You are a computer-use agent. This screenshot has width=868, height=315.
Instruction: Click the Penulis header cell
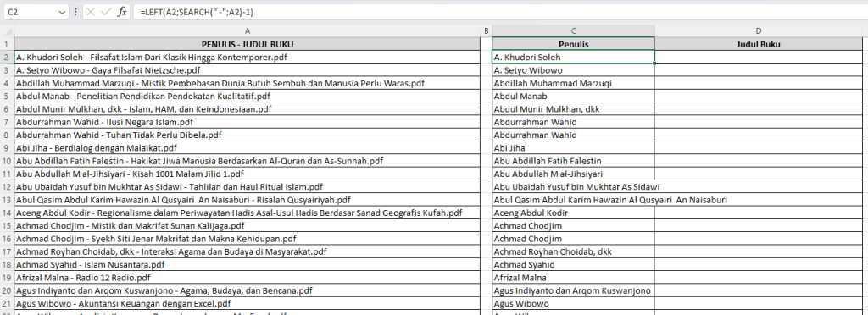(x=573, y=44)
